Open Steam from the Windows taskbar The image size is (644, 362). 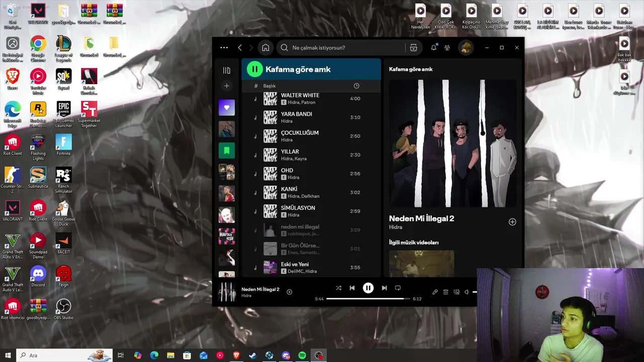pyautogui.click(x=253, y=355)
